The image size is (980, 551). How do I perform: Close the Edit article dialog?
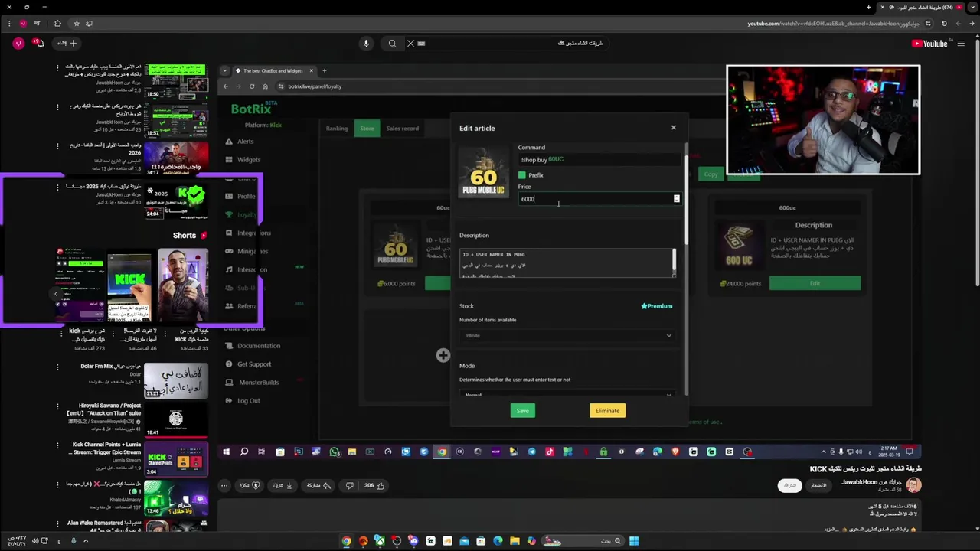pos(674,128)
